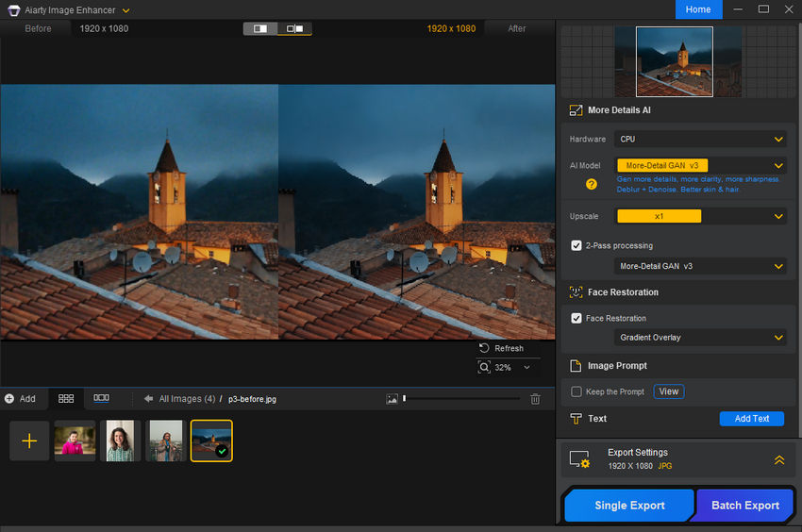Click the Export Settings monitor-gear icon
Image resolution: width=802 pixels, height=532 pixels.
(x=580, y=459)
